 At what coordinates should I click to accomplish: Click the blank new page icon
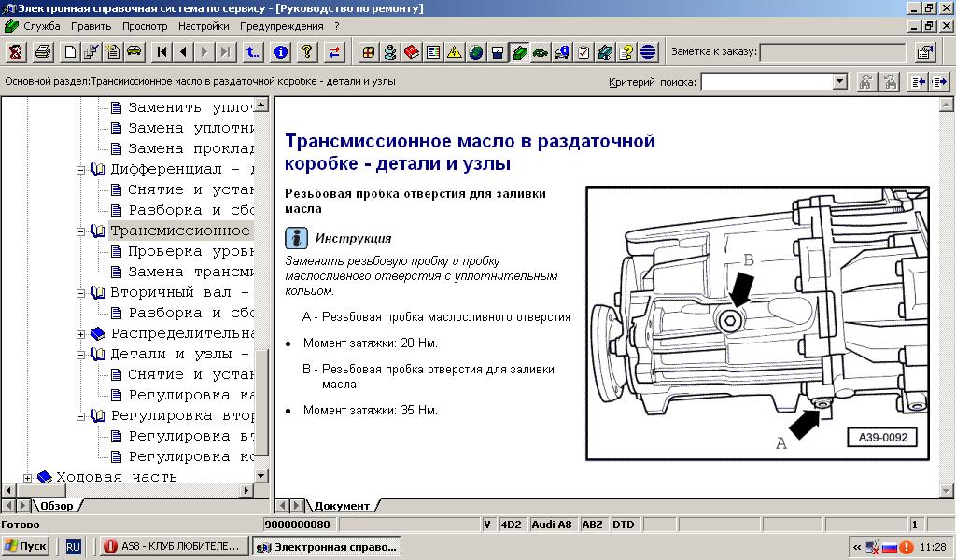click(x=70, y=52)
